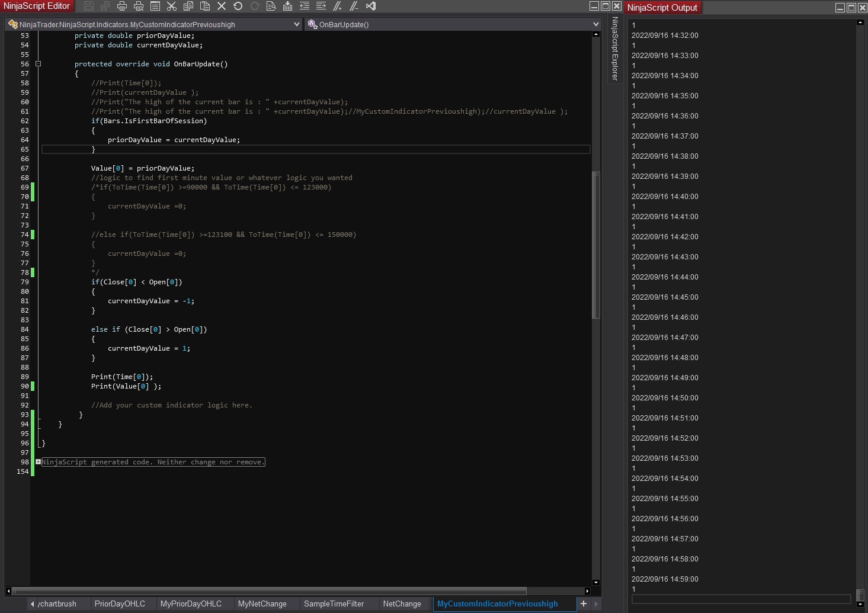The height and width of the screenshot is (613, 868).
Task: Collapse the OnBarUpdate method block
Action: click(38, 64)
